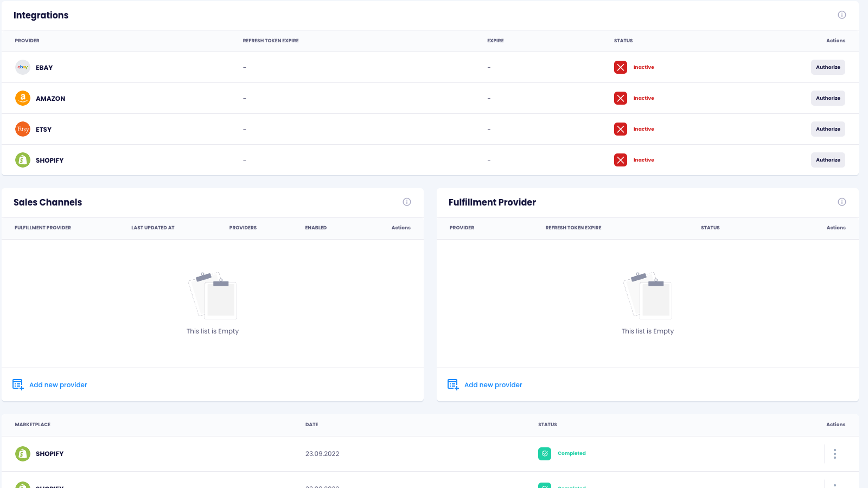The image size is (868, 488).
Task: Click the Integrations heading
Action: (41, 15)
